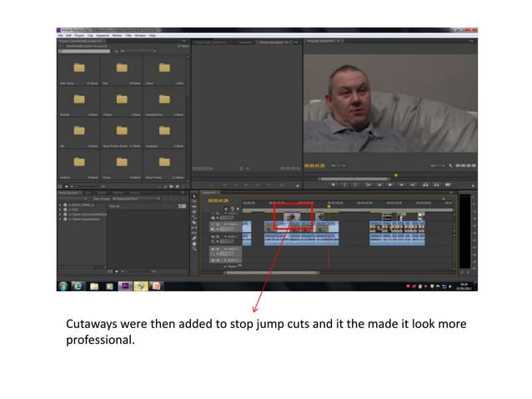
Task: Open the File menu
Action: coord(60,35)
